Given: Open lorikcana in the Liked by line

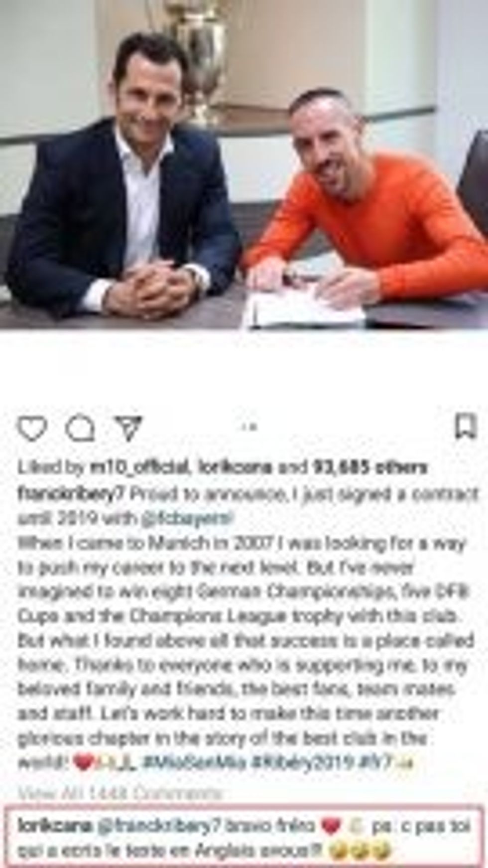Looking at the screenshot, I should [236, 468].
